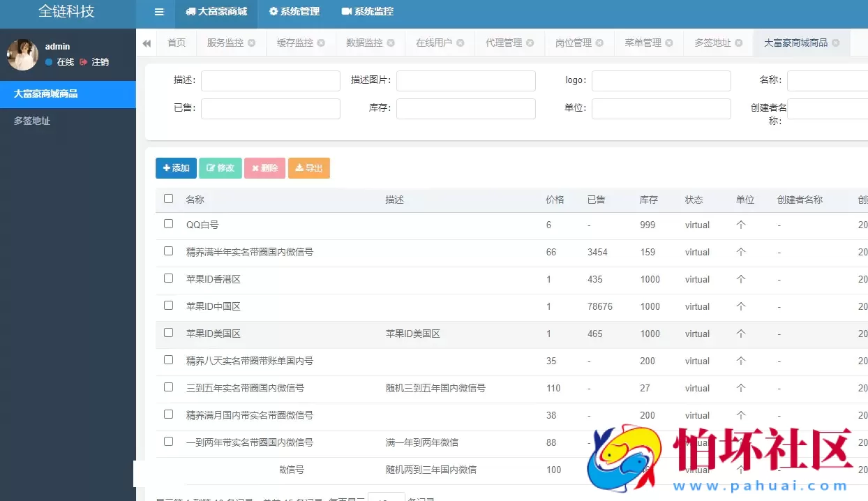The image size is (868, 501).
Task: Click inside the 描述 input field
Action: [271, 80]
